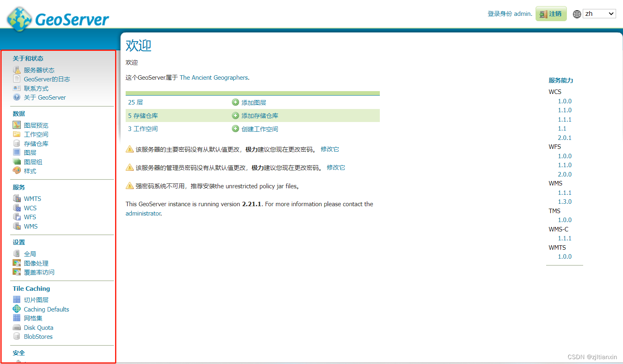Open 图层预览 menu entry
This screenshot has width=623, height=364.
[x=36, y=125]
